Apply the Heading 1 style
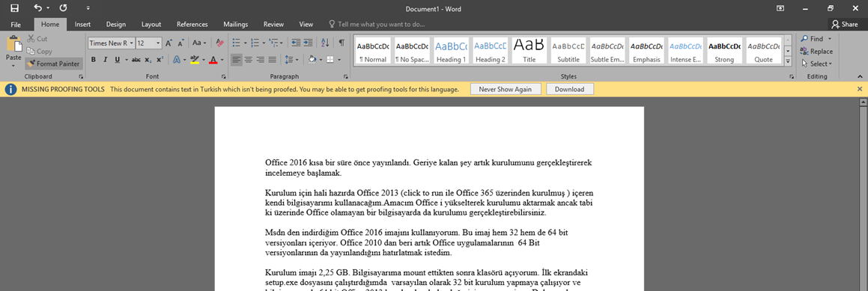 click(451, 50)
